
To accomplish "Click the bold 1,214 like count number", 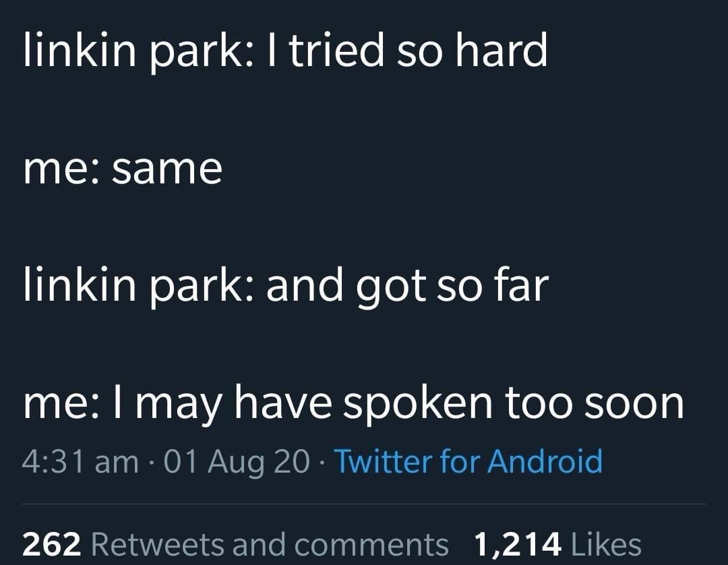I will pos(517,544).
